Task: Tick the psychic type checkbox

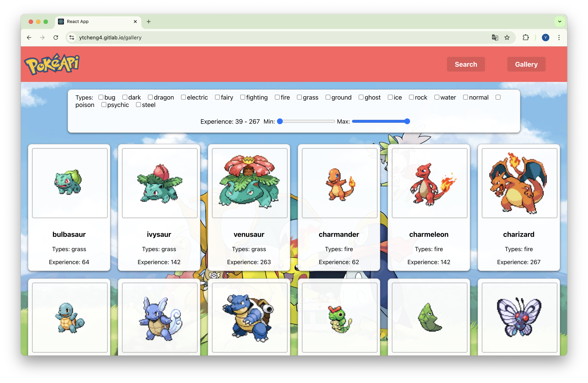Action: pos(104,105)
